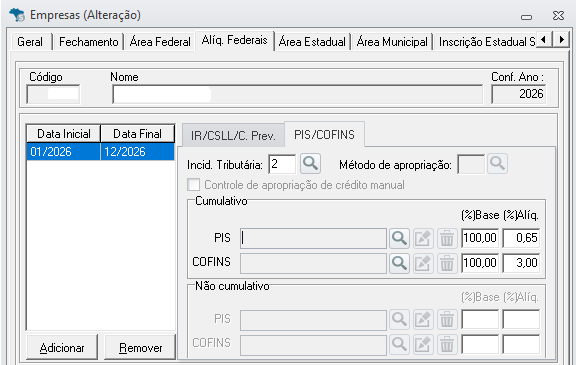576x365 pixels.
Task: Delete Cumulativo COFINS entry
Action: tap(447, 263)
